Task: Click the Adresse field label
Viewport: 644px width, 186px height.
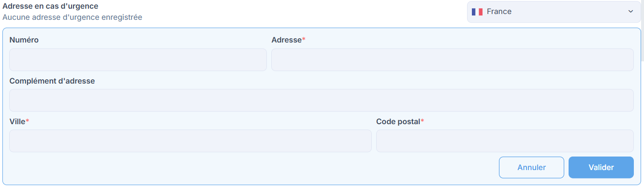Action: pos(287,40)
